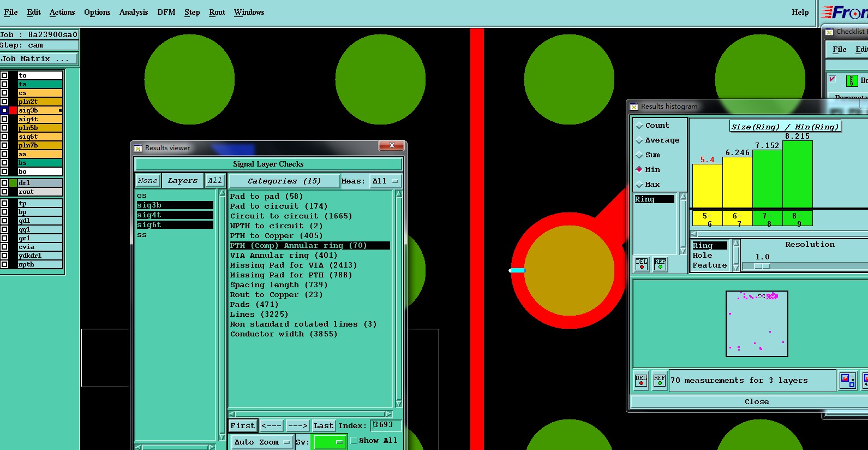Select the Min radio option

639,169
